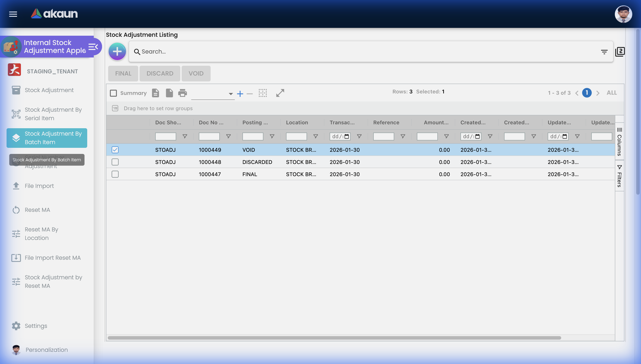Open the search filter options icon
Screen dimensions: 641x364
coord(604,52)
